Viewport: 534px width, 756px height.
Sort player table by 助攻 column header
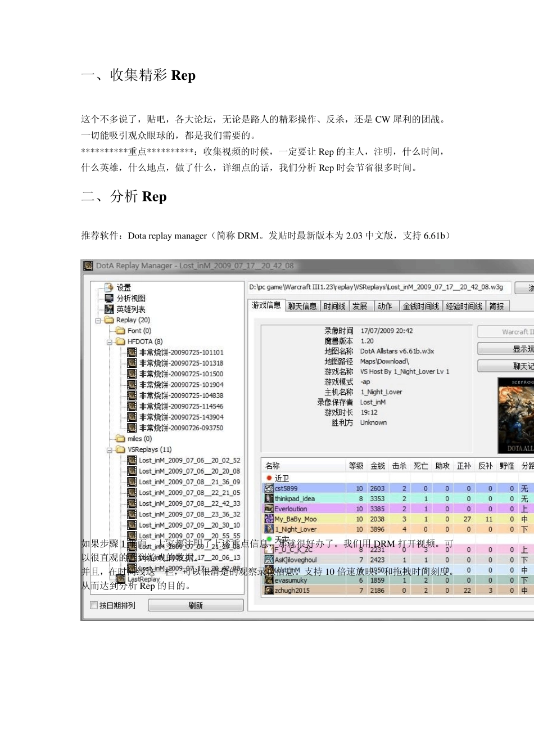pyautogui.click(x=442, y=466)
